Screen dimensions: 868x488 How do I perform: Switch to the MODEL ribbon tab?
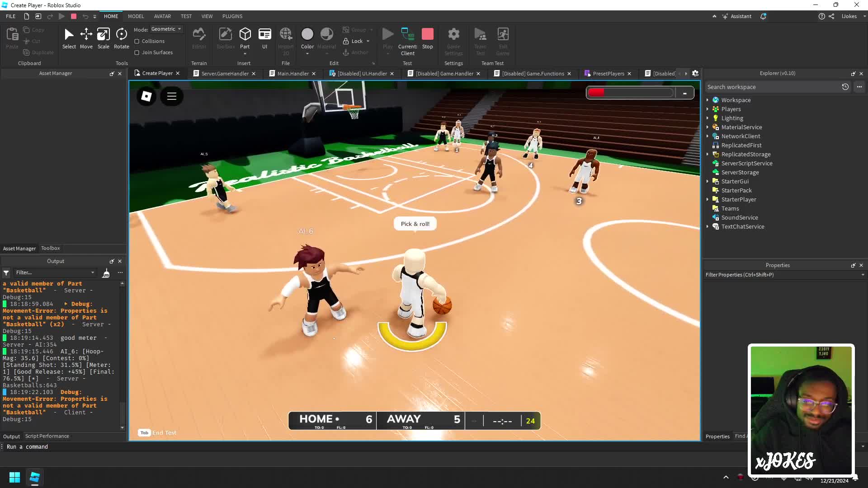136,16
